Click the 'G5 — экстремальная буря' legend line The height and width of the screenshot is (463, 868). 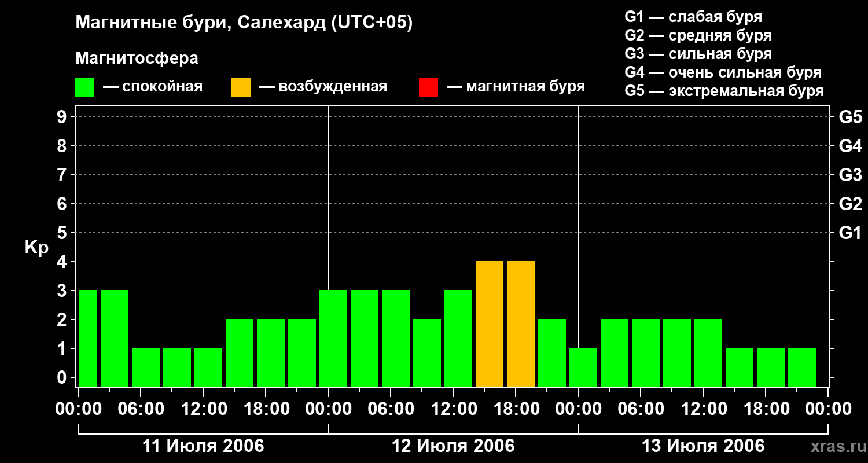click(724, 91)
